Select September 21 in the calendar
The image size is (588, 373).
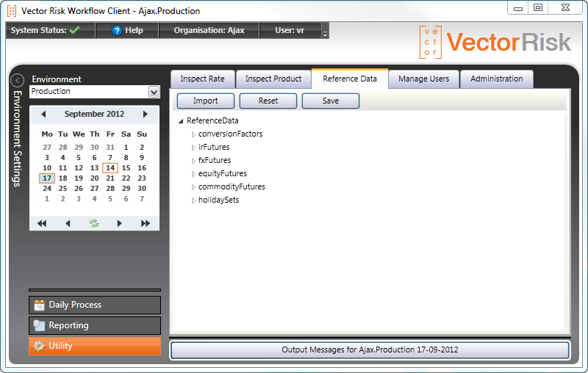pos(110,178)
